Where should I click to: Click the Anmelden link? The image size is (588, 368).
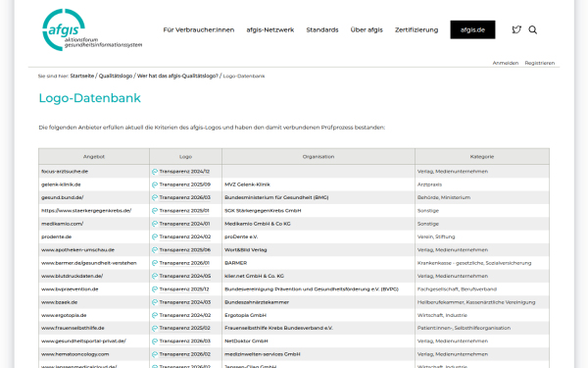[x=506, y=63]
